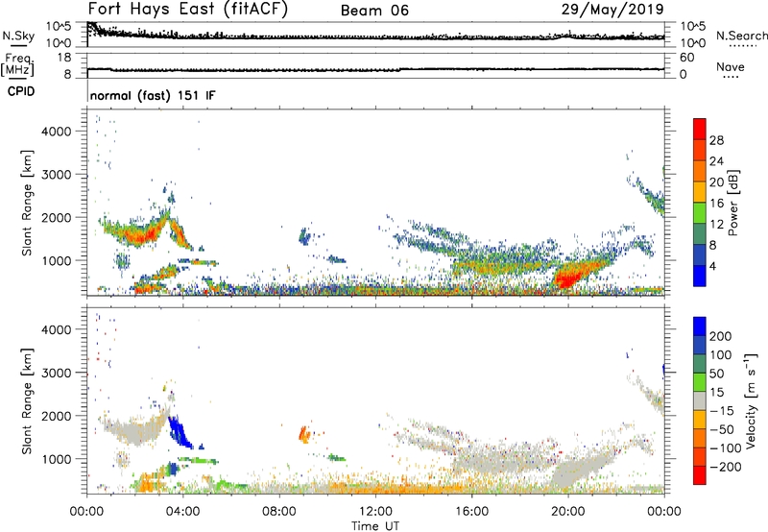The height and width of the screenshot is (532, 768).
Task: Click the "20:00" time tick label
Action: point(567,512)
